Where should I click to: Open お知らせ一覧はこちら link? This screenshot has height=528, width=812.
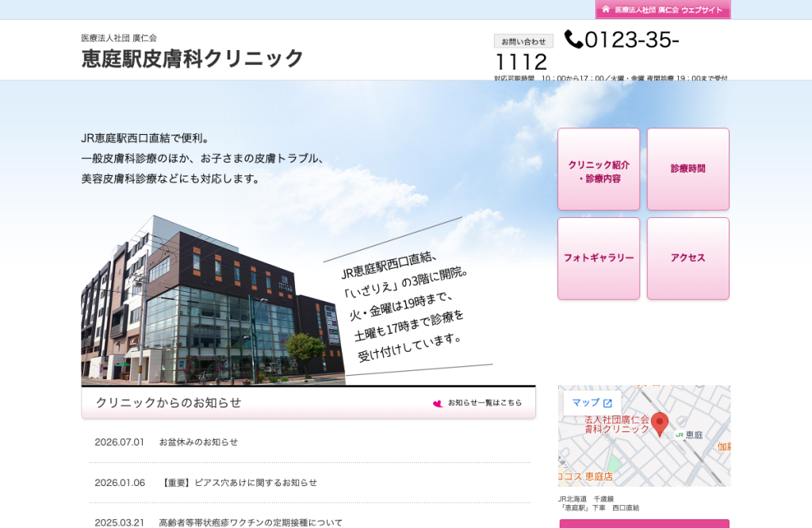pyautogui.click(x=485, y=403)
